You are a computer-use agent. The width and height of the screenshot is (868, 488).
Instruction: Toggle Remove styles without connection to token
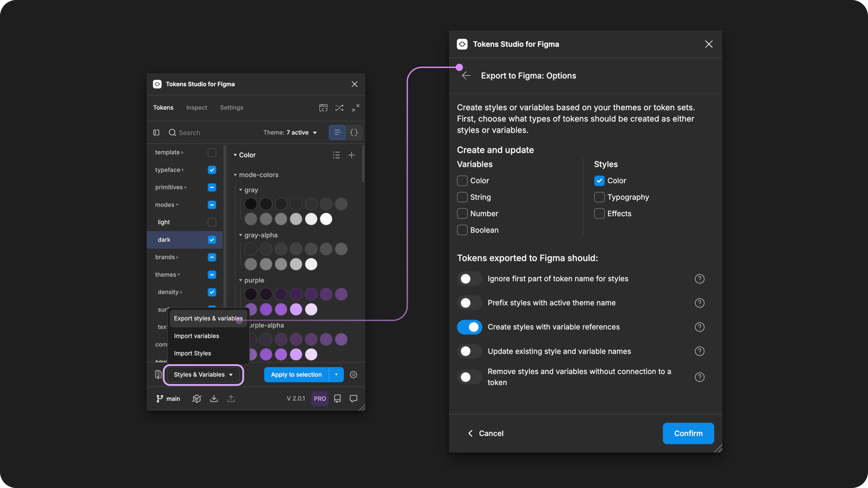(470, 377)
